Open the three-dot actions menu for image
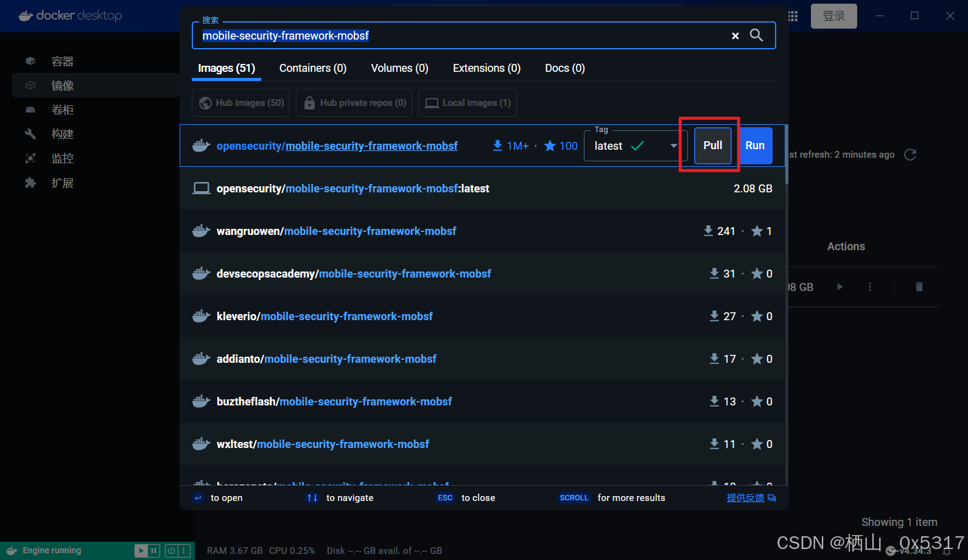The height and width of the screenshot is (560, 968). (x=870, y=287)
